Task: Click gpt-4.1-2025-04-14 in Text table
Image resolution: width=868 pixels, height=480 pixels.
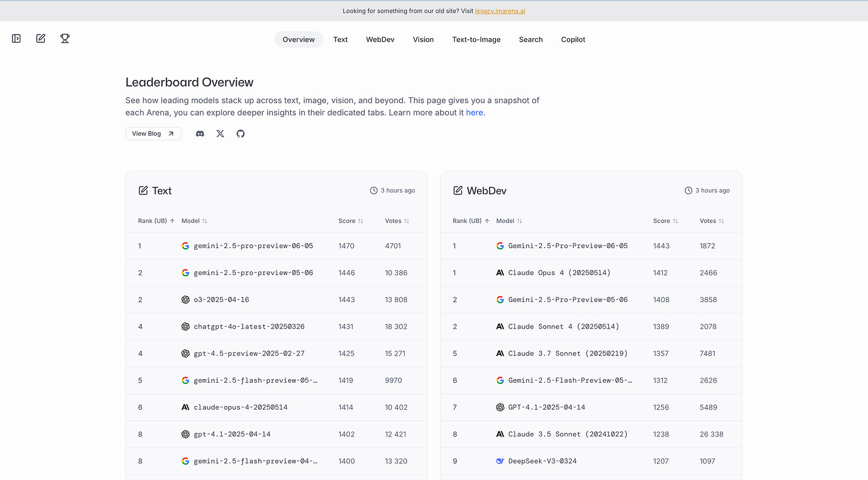Action: pos(232,434)
